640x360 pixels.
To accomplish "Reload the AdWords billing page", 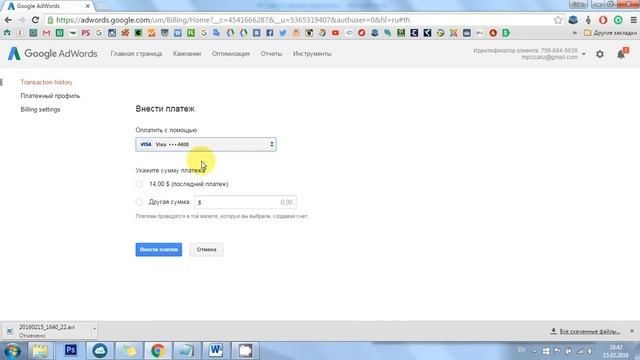I will pyautogui.click(x=36, y=20).
